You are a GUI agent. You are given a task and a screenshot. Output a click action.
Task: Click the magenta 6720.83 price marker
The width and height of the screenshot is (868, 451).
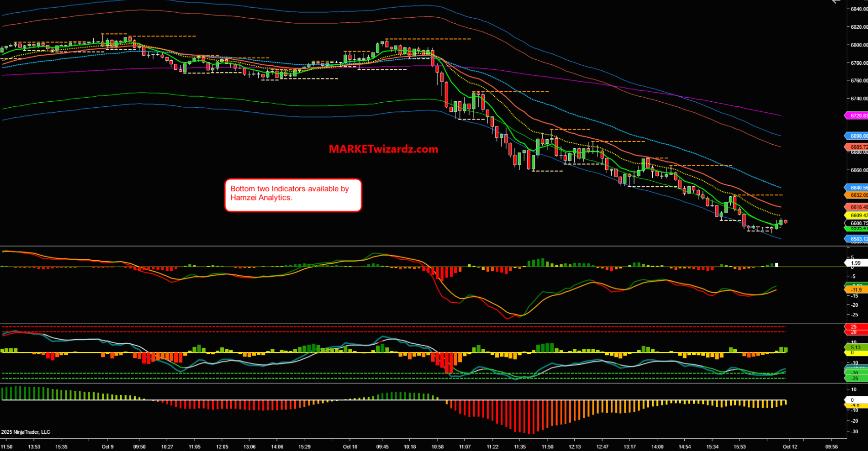[857, 116]
